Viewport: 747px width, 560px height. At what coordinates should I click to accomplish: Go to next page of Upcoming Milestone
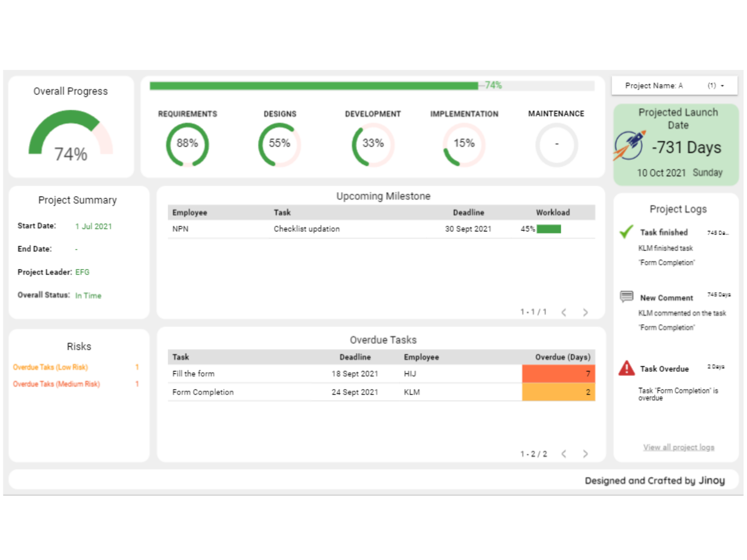tap(585, 312)
